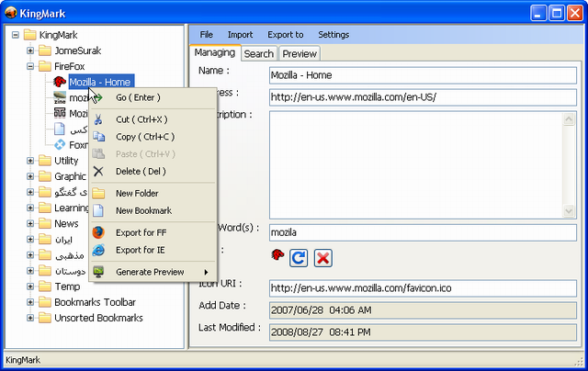
Task: Click the Description scrollbar up arrow
Action: 569,119
